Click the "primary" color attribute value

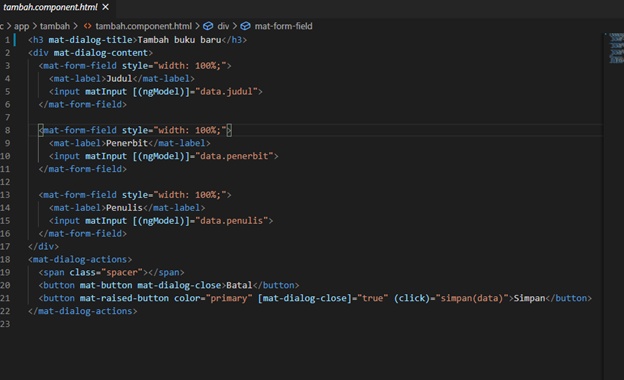(229, 298)
